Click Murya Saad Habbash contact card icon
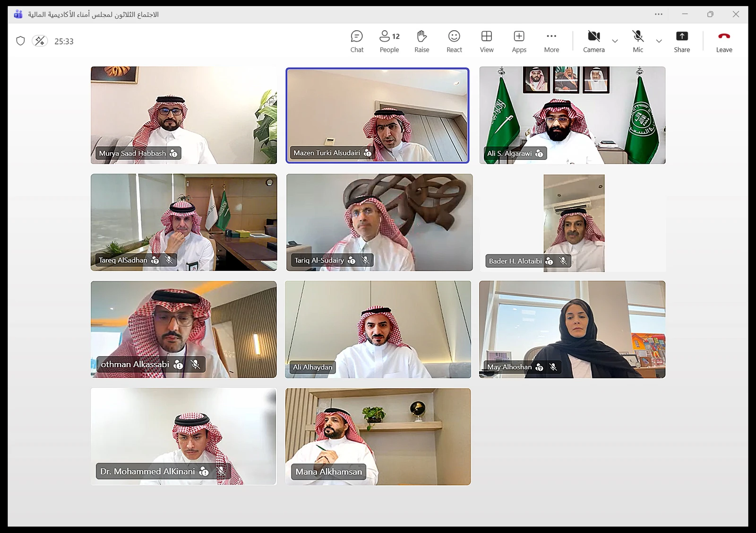The height and width of the screenshot is (533, 756). [x=173, y=153]
